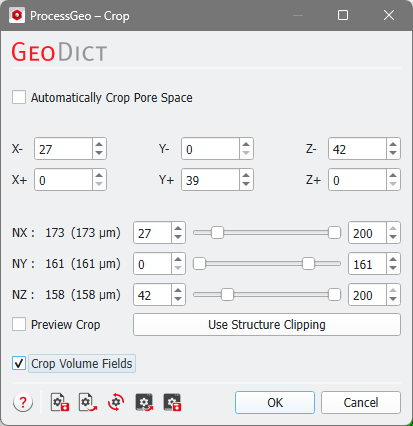Click the Y+ input field showing 39

[x=210, y=180]
